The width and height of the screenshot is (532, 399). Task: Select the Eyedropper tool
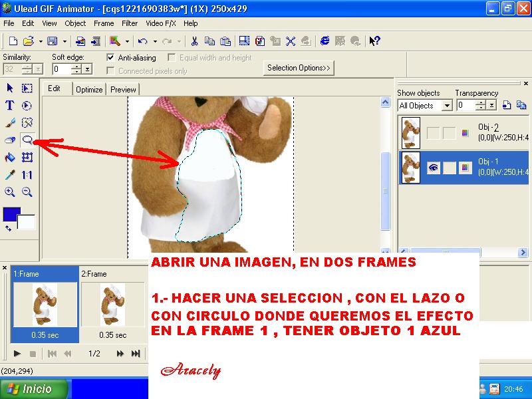(x=10, y=175)
